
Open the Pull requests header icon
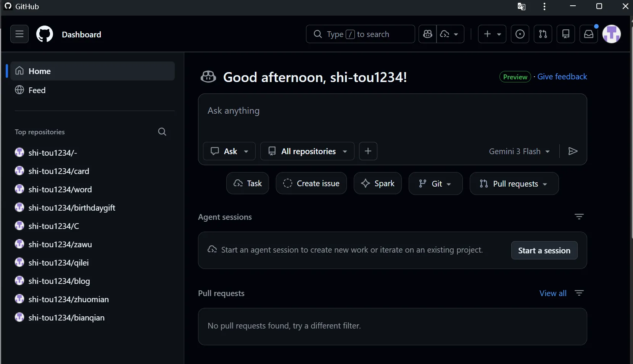coord(543,34)
